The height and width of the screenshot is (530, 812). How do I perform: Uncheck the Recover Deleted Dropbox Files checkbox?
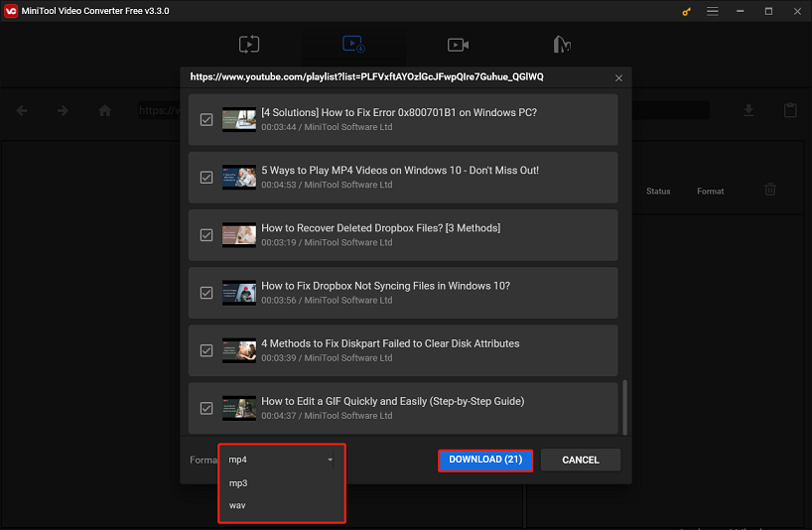[206, 235]
